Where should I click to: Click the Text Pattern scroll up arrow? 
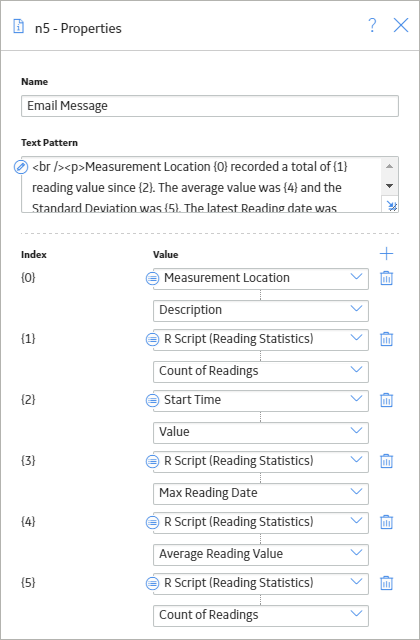[x=389, y=166]
